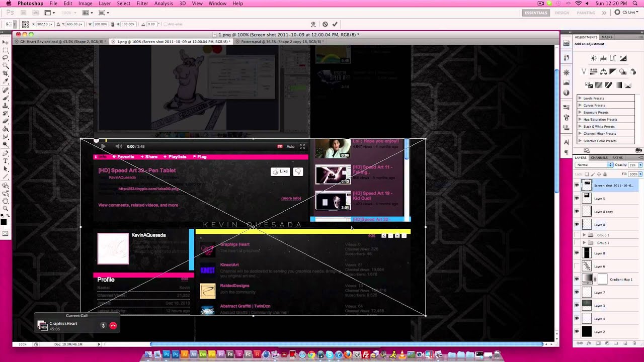Add a Photo Filter adjustment

(x=623, y=72)
